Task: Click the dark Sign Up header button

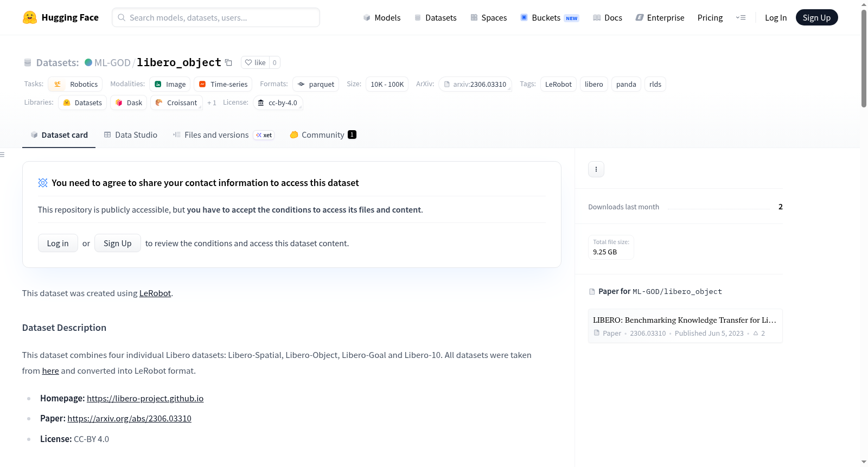Action: click(x=816, y=17)
